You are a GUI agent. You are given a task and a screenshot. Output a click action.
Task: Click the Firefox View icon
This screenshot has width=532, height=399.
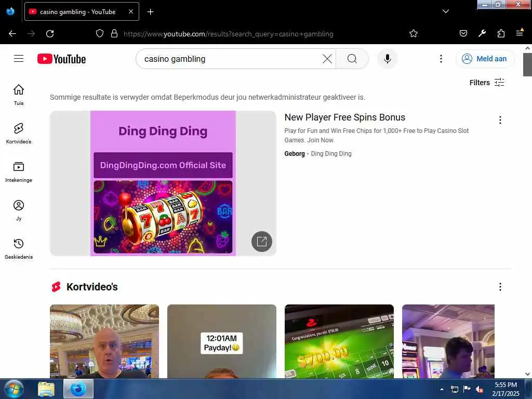tap(10, 11)
